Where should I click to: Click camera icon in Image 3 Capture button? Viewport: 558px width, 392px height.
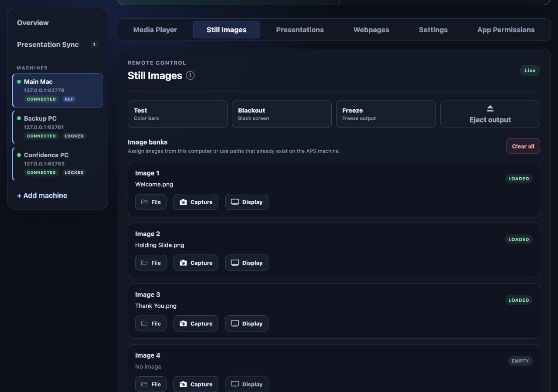point(183,324)
